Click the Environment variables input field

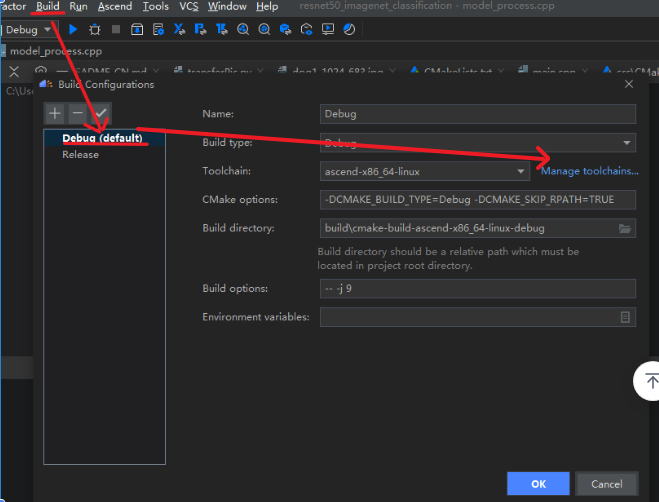(x=478, y=317)
